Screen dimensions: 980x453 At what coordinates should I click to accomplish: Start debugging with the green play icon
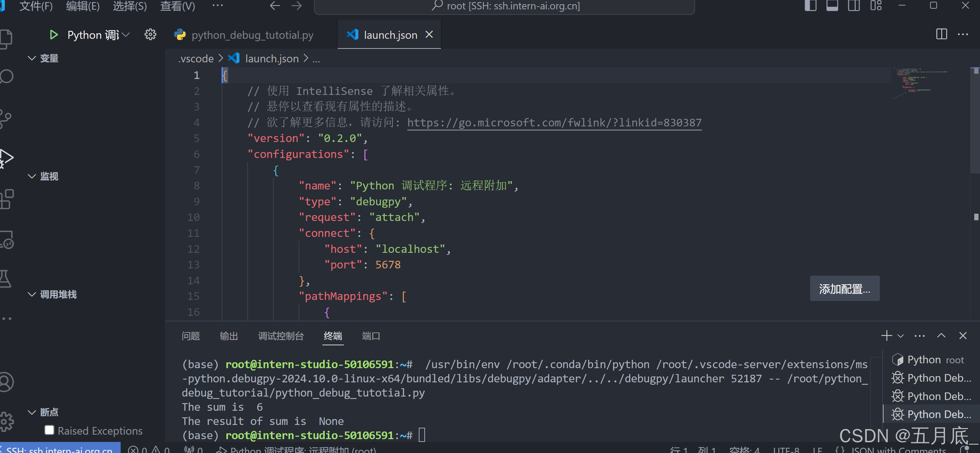(x=53, y=35)
